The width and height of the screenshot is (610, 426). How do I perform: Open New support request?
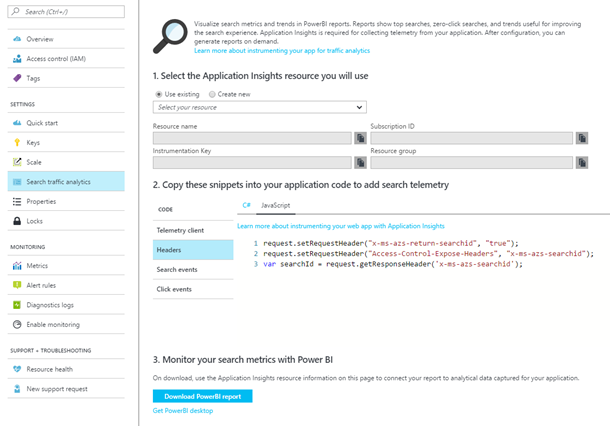tap(66, 389)
